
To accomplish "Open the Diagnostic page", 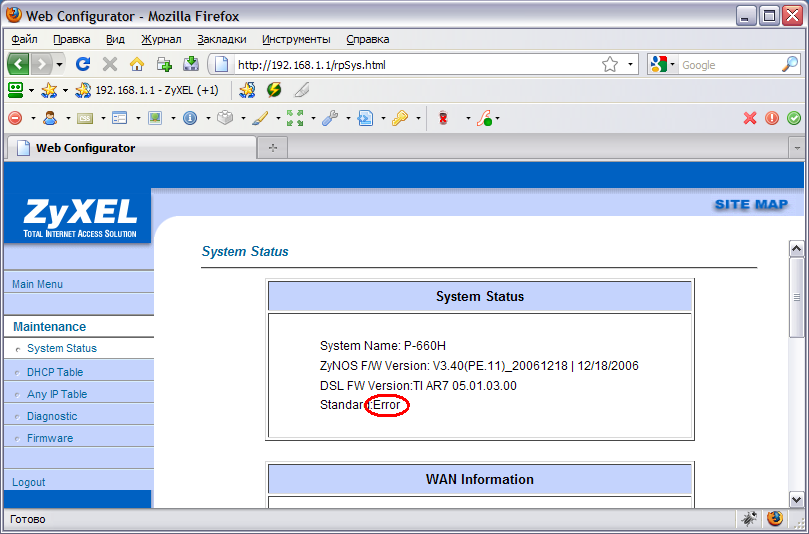I will [52, 416].
